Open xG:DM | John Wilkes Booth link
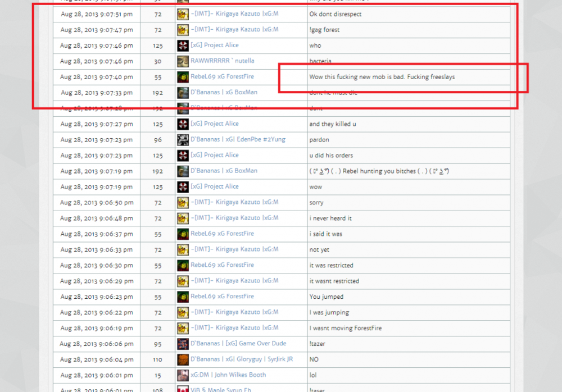 [x=228, y=375]
